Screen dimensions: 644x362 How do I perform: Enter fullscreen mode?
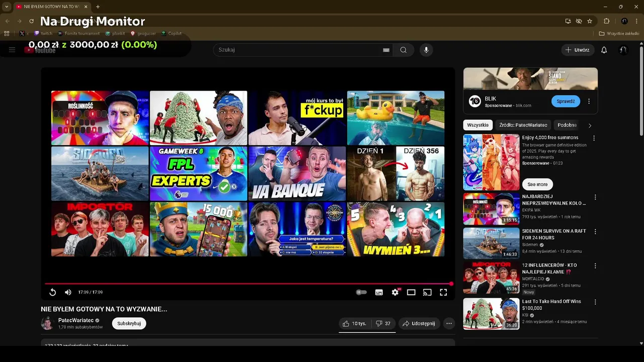pos(443,292)
